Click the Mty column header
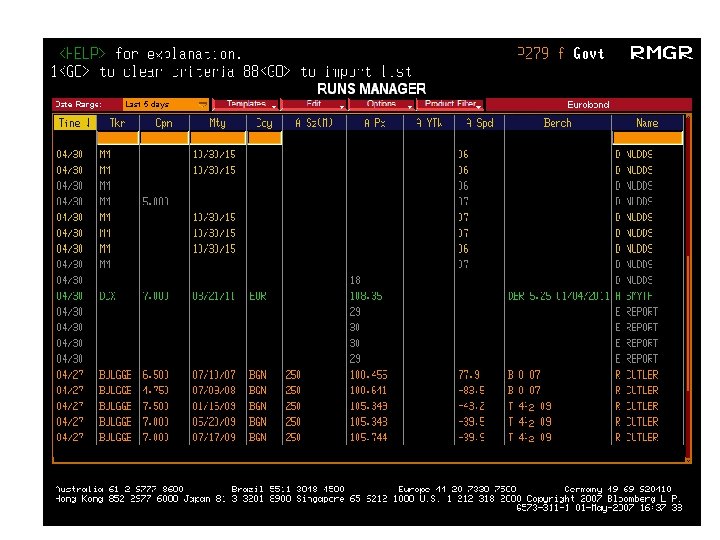The width and height of the screenshot is (720, 540). coord(217,123)
